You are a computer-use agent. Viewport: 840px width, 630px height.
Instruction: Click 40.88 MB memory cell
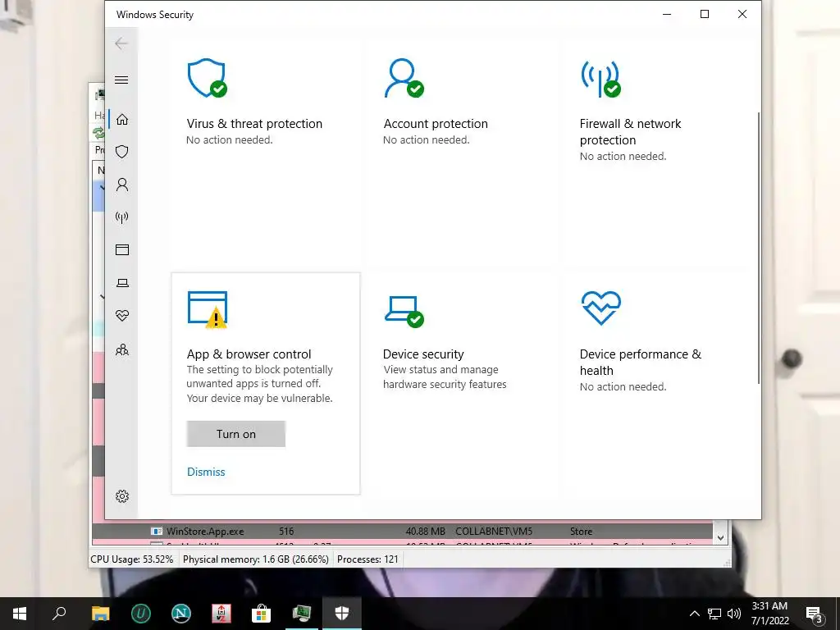pyautogui.click(x=426, y=532)
